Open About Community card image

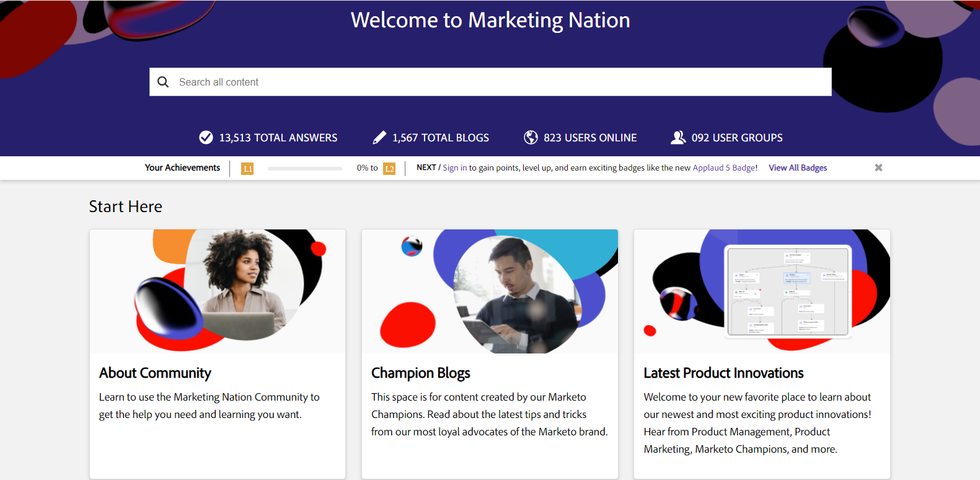pos(218,291)
